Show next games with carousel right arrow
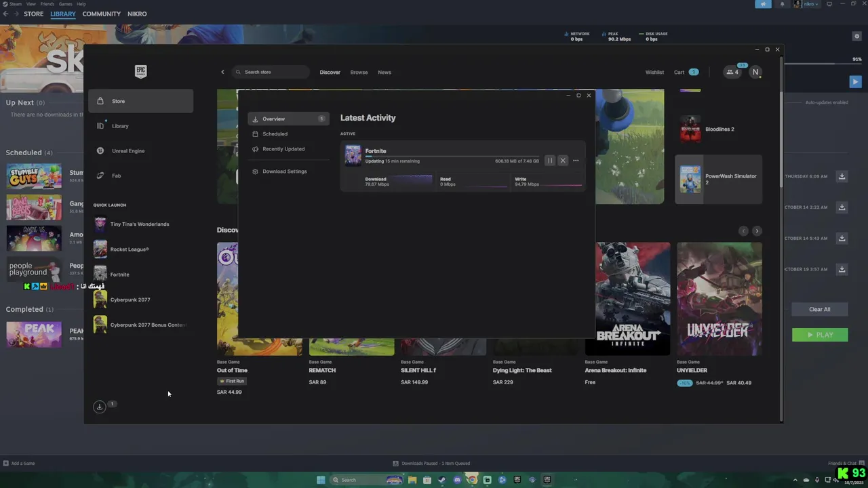Image resolution: width=868 pixels, height=488 pixels. click(757, 230)
